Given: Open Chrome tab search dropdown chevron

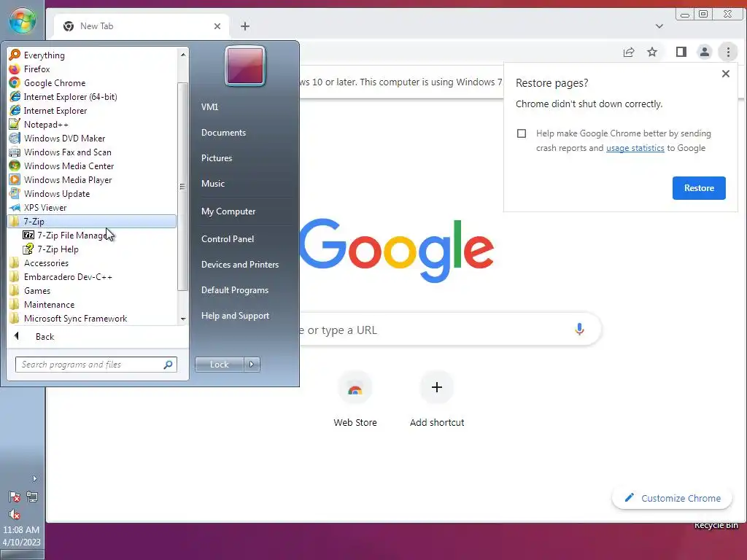Looking at the screenshot, I should tap(659, 26).
